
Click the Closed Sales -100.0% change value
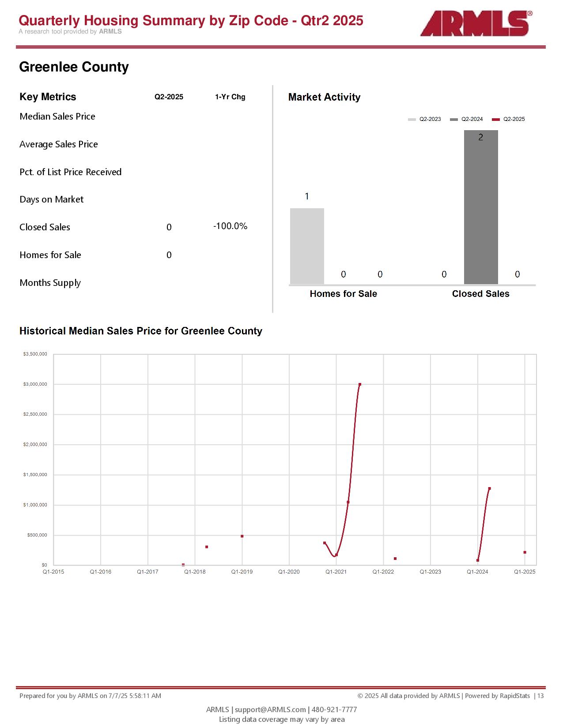click(x=230, y=226)
